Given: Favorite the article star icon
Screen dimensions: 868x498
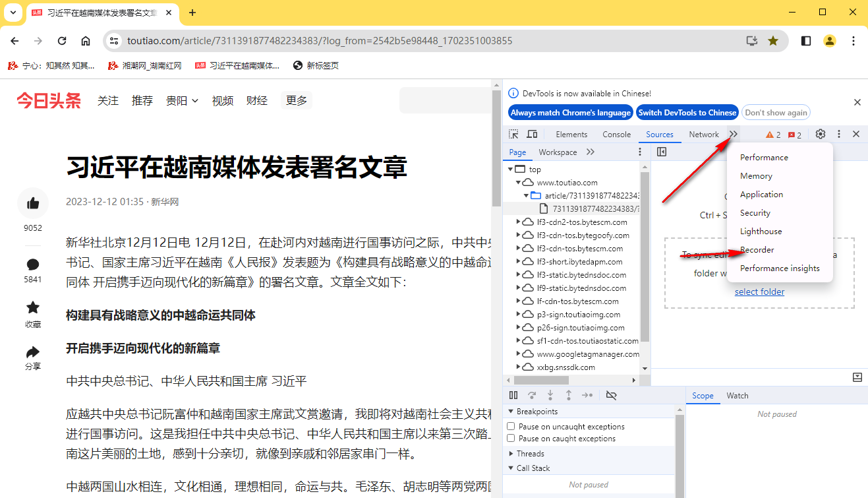Looking at the screenshot, I should click(33, 307).
